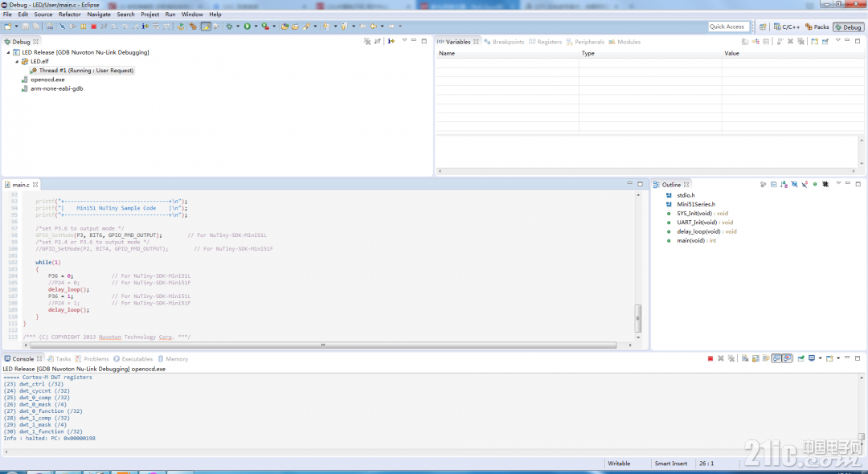The height and width of the screenshot is (474, 868).
Task: Open the Navigate menu
Action: click(99, 14)
